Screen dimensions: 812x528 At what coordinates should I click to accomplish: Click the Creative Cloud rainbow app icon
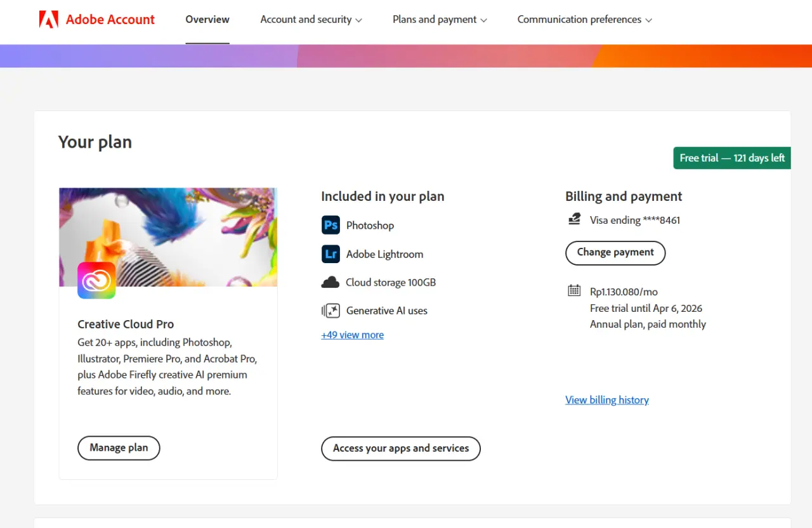pyautogui.click(x=96, y=280)
